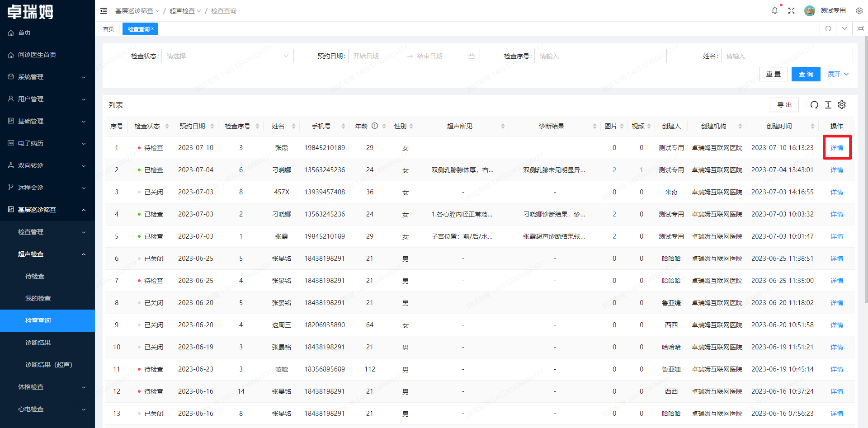The image size is (868, 428).
Task: Sort by 检查序号 column
Action: tap(257, 126)
